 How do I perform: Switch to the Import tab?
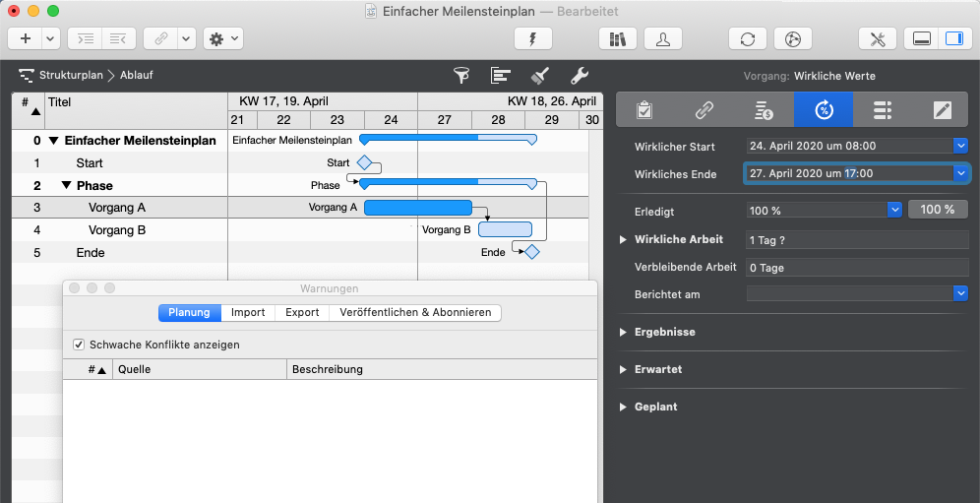point(248,312)
